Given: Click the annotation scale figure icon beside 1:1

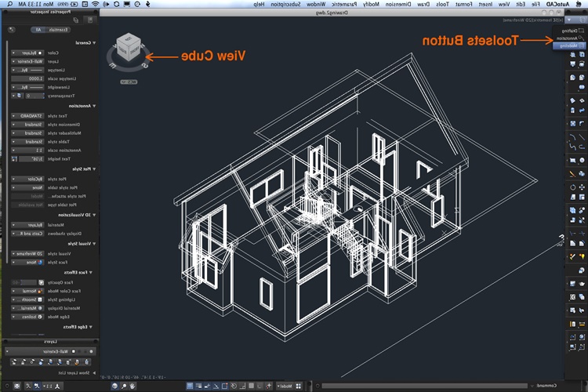Looking at the screenshot, I should [x=57, y=386].
